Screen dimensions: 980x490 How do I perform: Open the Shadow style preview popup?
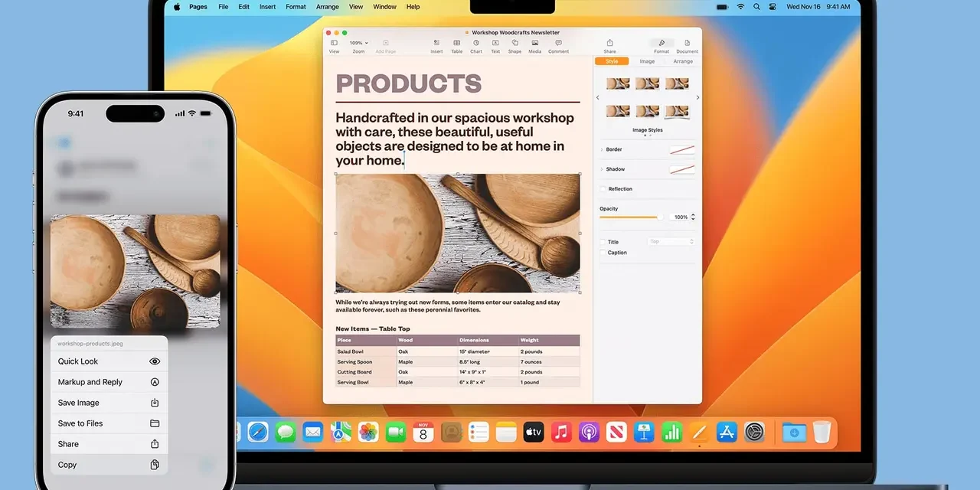coord(682,169)
